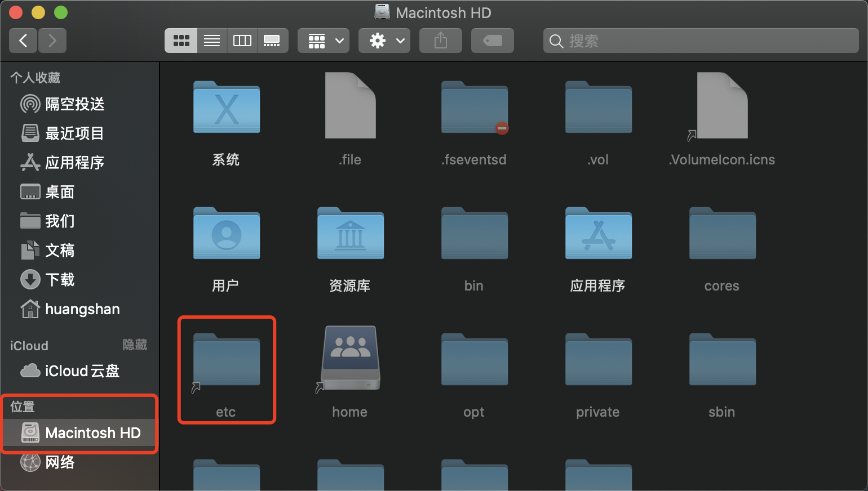This screenshot has height=491, width=868.
Task: Focus the 搜索 search field
Action: coord(701,41)
